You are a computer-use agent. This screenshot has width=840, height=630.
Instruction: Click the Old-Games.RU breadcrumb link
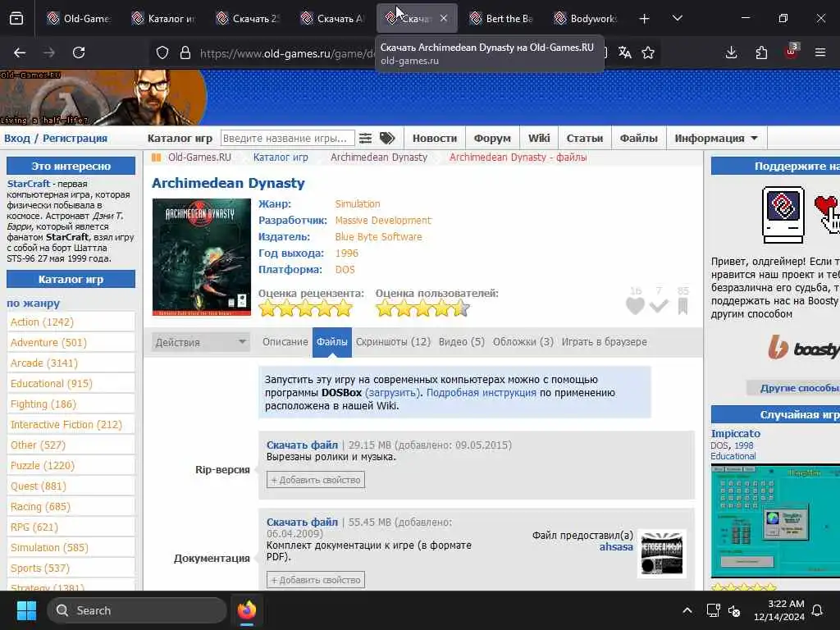pyautogui.click(x=199, y=157)
